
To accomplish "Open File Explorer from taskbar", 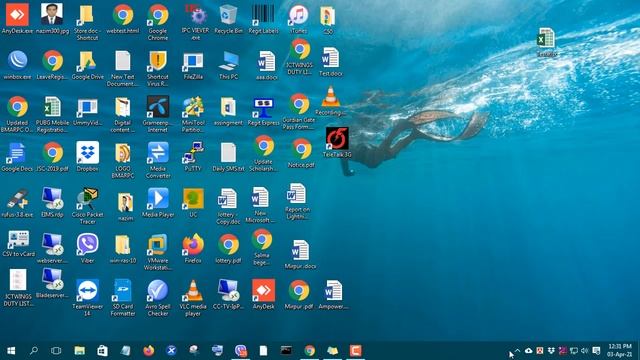I will coord(80,351).
